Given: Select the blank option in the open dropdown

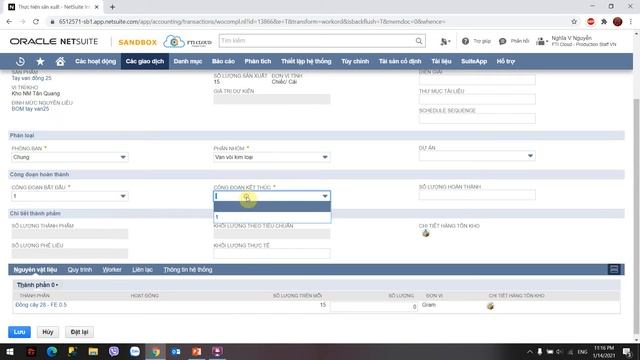Looking at the screenshot, I should pos(272,207).
